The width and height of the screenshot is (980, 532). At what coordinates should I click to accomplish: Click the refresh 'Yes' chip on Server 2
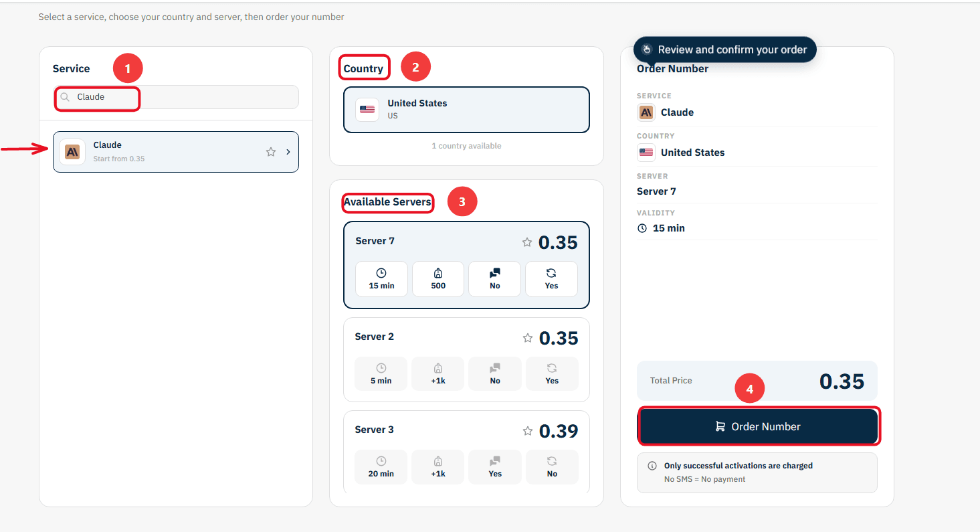pos(552,374)
